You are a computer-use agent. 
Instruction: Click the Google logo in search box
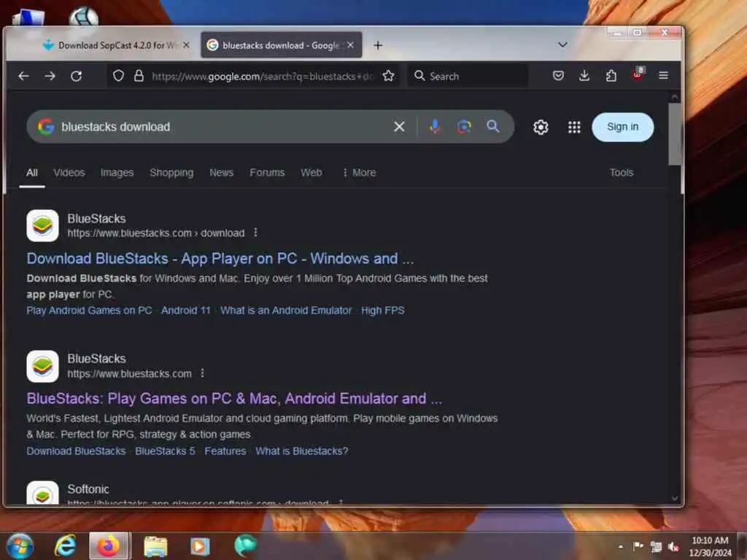click(x=46, y=127)
